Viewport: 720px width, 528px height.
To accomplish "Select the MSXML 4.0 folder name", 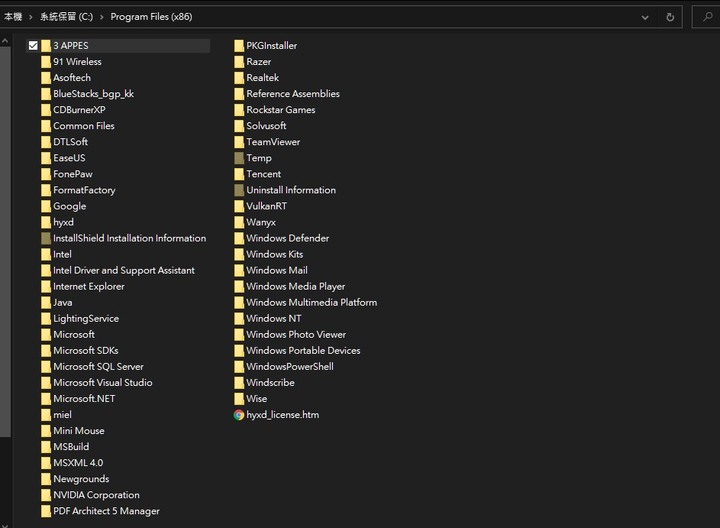I will (78, 463).
